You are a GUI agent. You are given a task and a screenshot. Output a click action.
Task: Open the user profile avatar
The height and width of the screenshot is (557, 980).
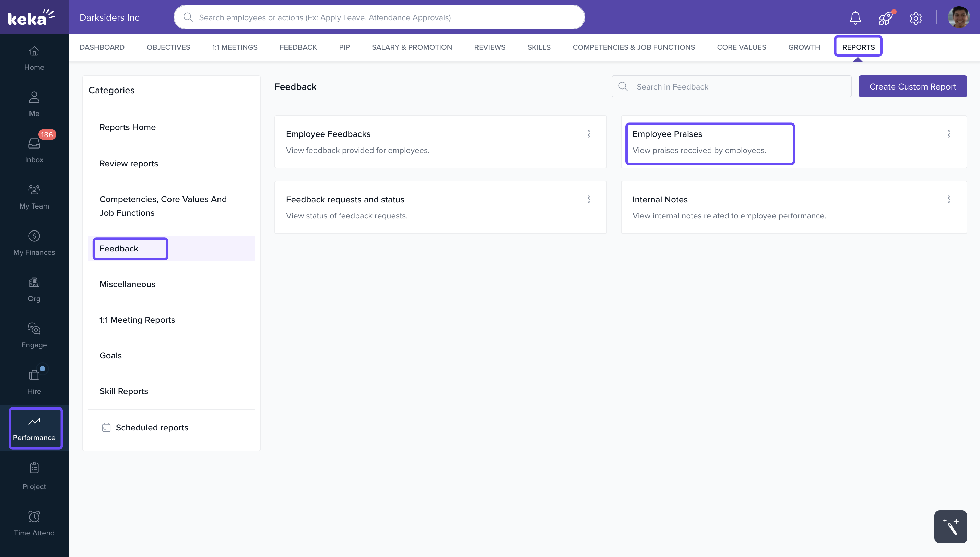tap(959, 17)
